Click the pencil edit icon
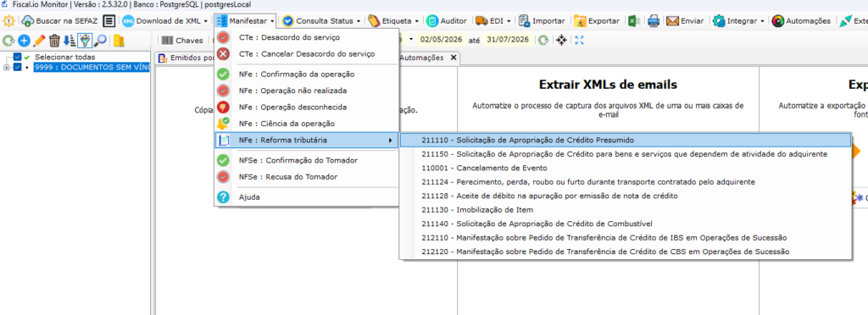 (x=39, y=41)
